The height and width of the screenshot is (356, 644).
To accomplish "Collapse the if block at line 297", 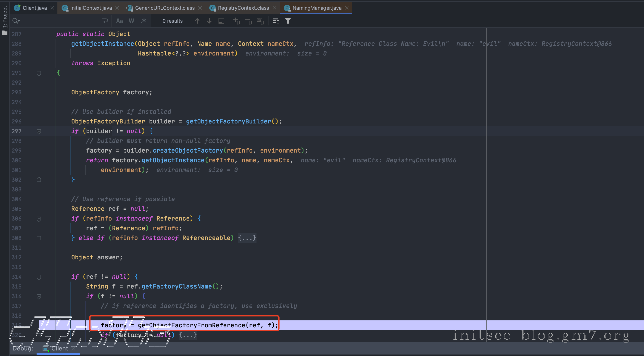I will (39, 131).
